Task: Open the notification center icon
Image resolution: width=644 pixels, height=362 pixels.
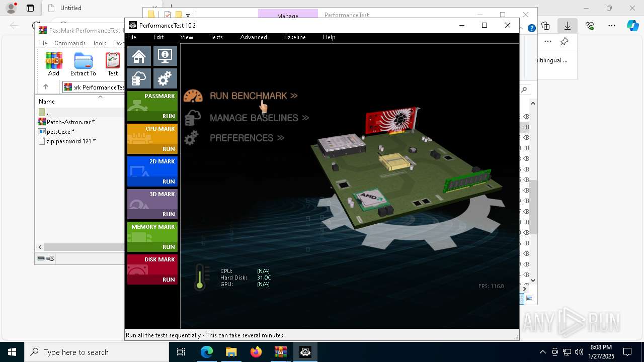Action: coord(627,352)
